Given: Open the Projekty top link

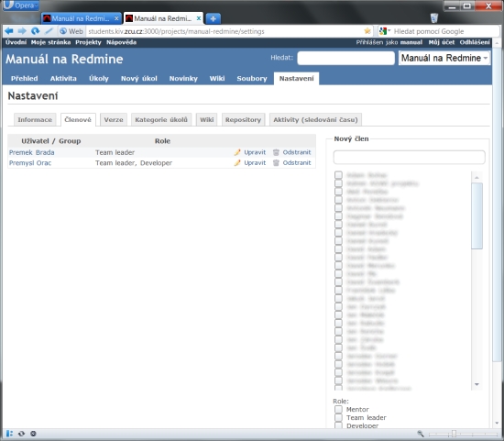Looking at the screenshot, I should (88, 42).
